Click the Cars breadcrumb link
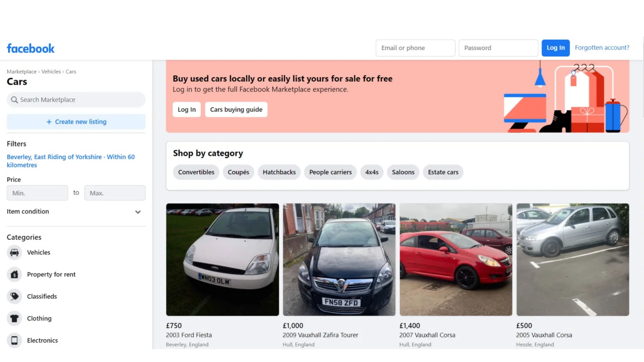 (x=71, y=72)
